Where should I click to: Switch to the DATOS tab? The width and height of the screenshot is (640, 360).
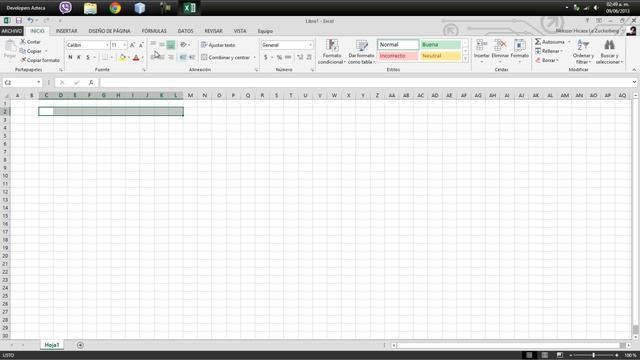185,31
